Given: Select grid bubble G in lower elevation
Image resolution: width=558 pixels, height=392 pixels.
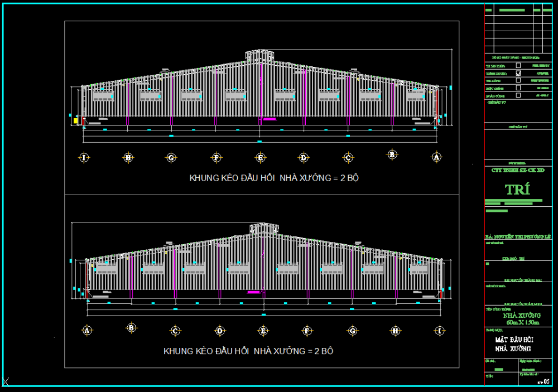Looking at the screenshot, I should pyautogui.click(x=352, y=331).
